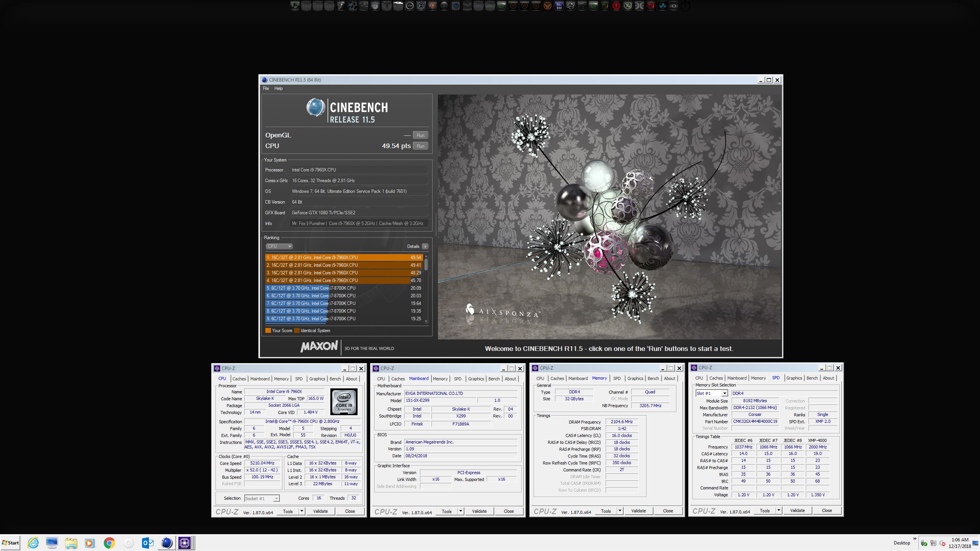Click the Cinebench title bar app icon
The image size is (980, 551).
click(x=264, y=80)
